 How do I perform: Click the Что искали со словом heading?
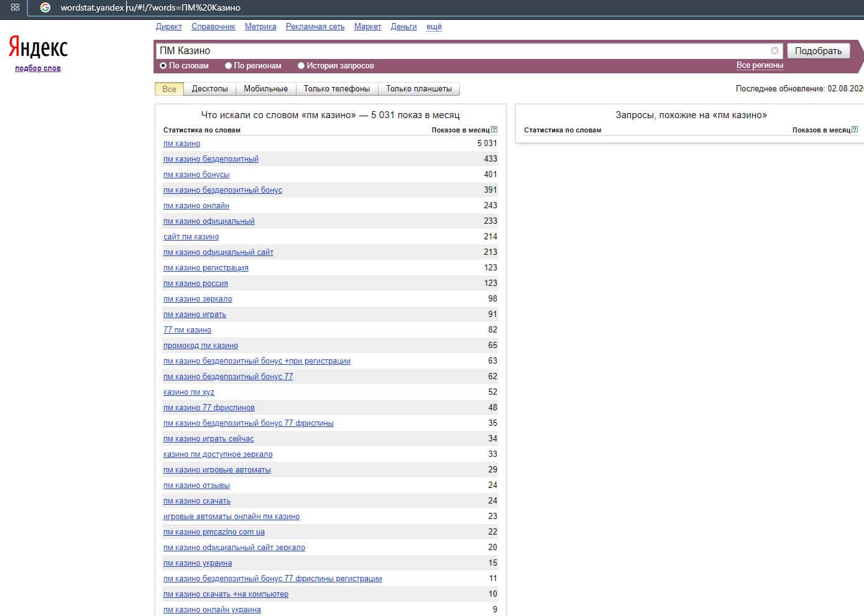click(330, 115)
